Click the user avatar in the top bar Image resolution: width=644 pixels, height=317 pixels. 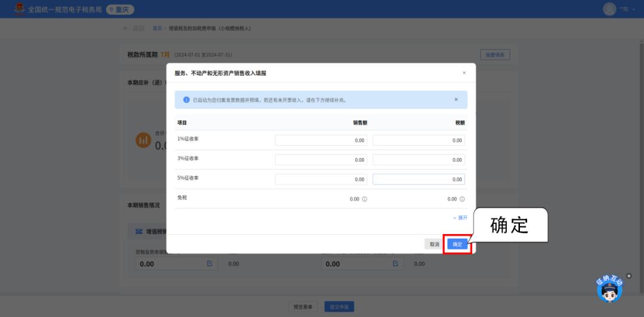click(x=609, y=9)
